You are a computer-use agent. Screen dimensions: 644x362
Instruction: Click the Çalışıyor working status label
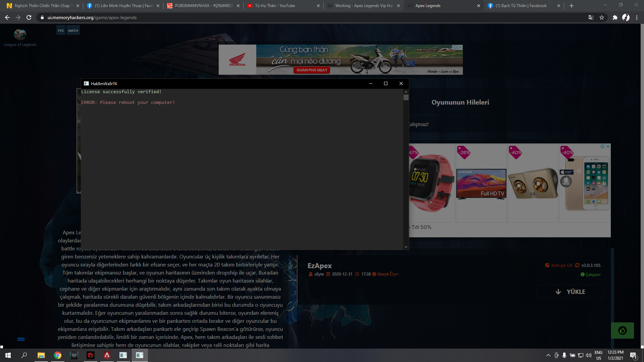point(593,275)
